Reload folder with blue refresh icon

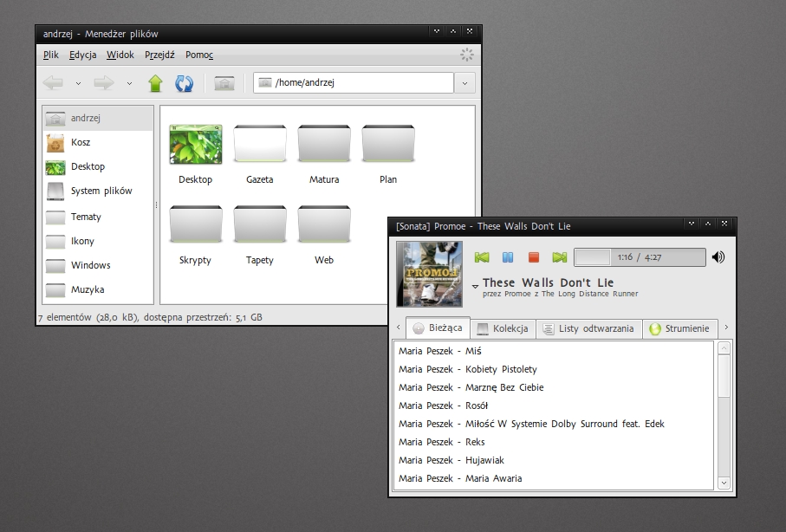click(184, 82)
